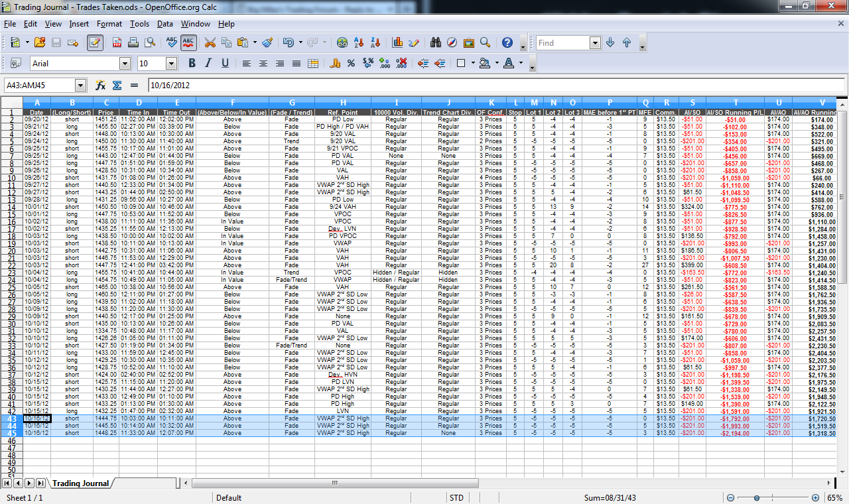Open the Data menu
The width and height of the screenshot is (849, 504).
tap(165, 24)
